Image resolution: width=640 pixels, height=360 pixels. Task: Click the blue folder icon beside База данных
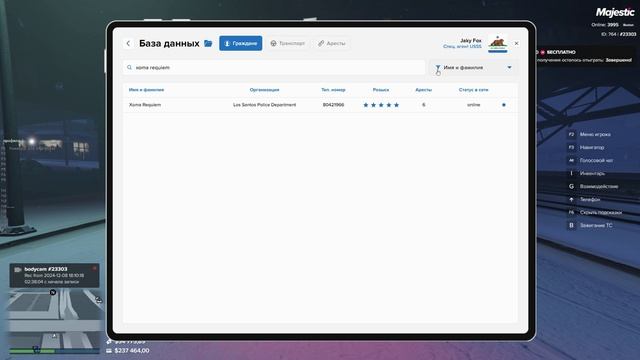[x=208, y=43]
